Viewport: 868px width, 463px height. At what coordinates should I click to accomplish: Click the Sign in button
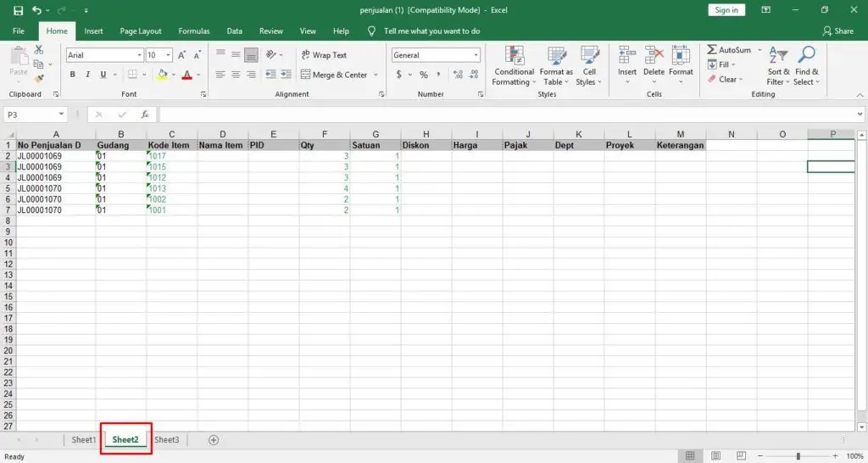pyautogui.click(x=726, y=10)
